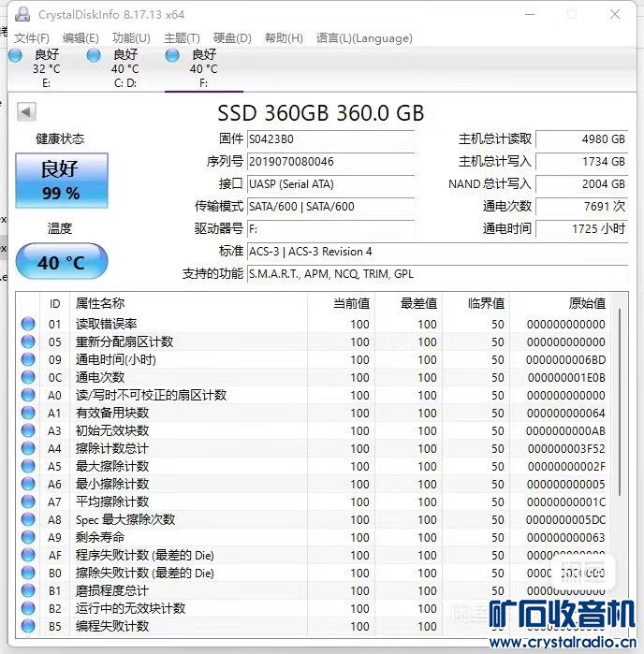
Task: Click the status icon of row A1 有效备用块数
Action: pyautogui.click(x=28, y=413)
